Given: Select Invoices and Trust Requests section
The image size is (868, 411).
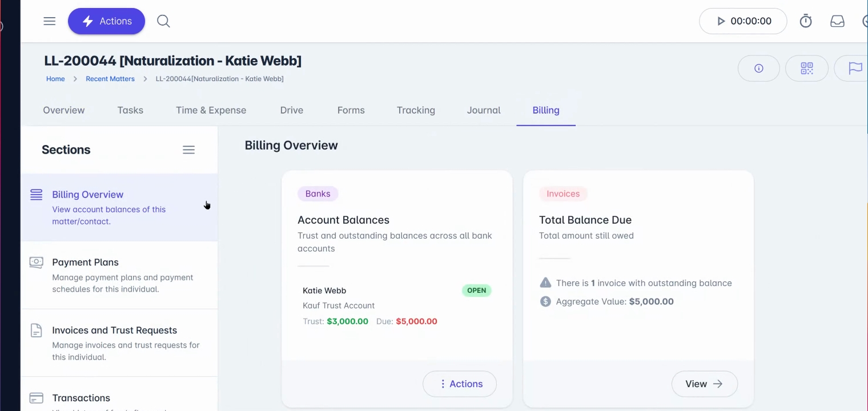Looking at the screenshot, I should pos(119,343).
